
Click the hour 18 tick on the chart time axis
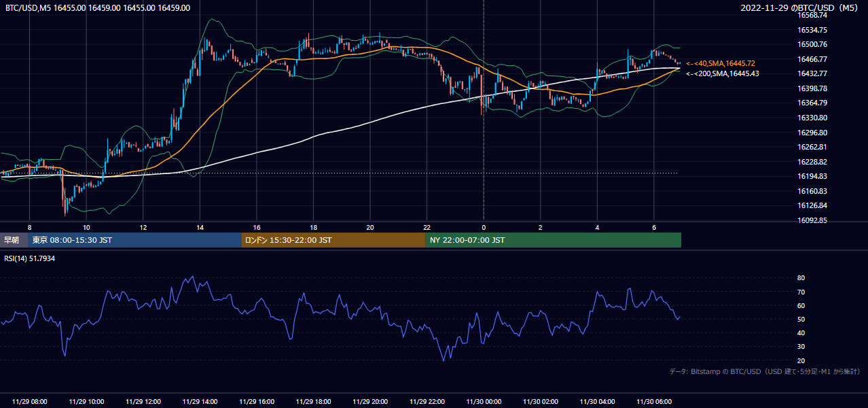313,227
